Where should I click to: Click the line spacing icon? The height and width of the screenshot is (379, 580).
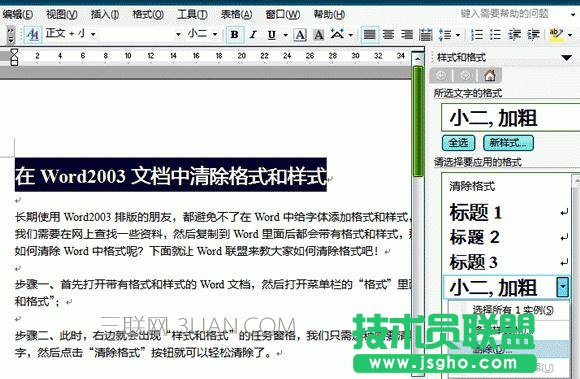click(x=445, y=35)
